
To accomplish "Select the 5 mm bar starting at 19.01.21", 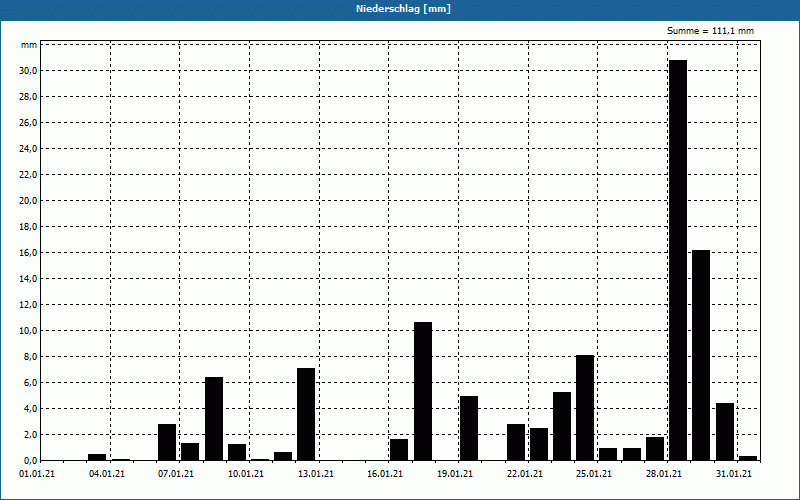I will point(469,428).
